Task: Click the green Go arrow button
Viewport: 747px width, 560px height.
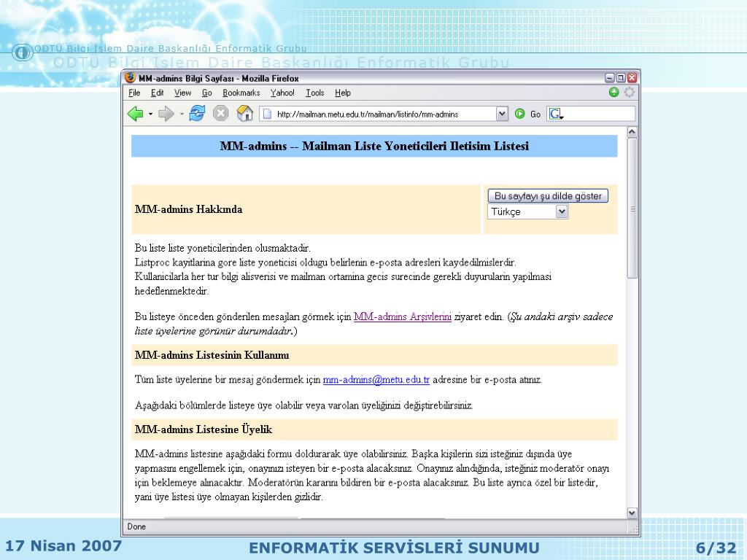Action: point(519,114)
